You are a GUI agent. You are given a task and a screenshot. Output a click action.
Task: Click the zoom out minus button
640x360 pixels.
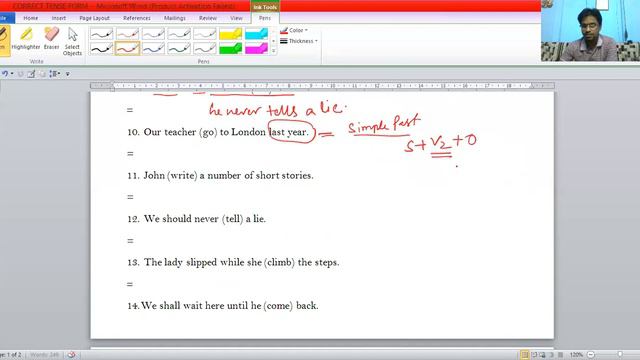591,355
